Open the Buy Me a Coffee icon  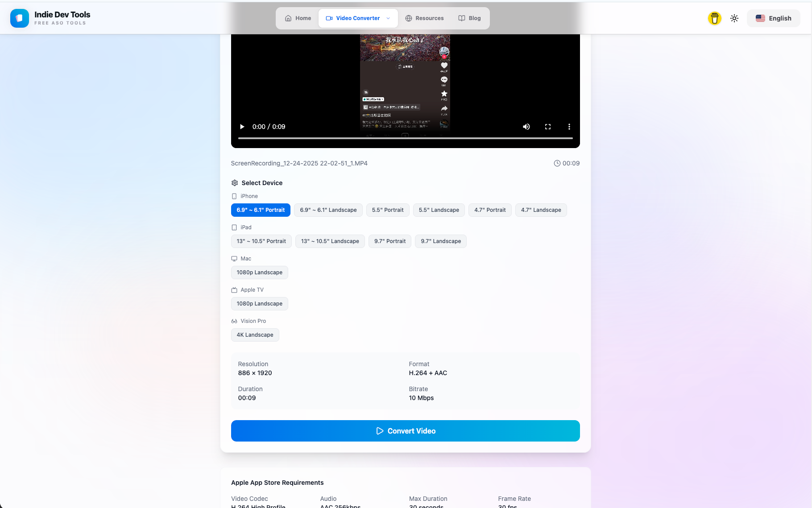[x=714, y=18]
